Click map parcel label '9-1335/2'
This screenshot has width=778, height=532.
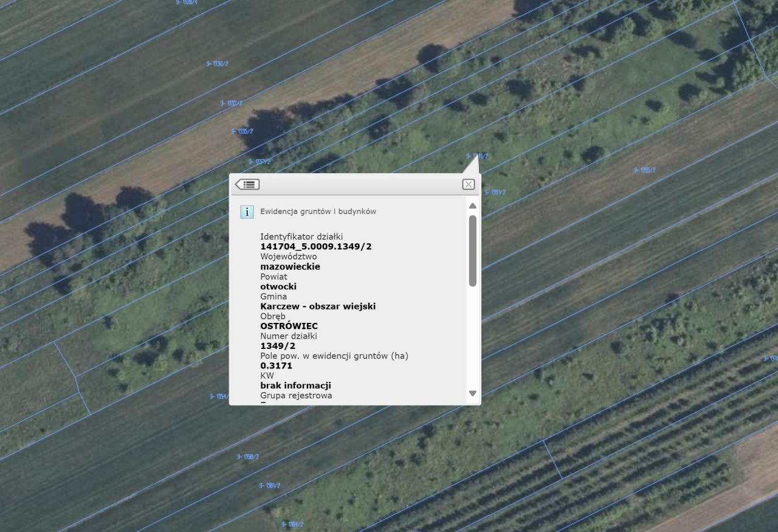tap(242, 131)
